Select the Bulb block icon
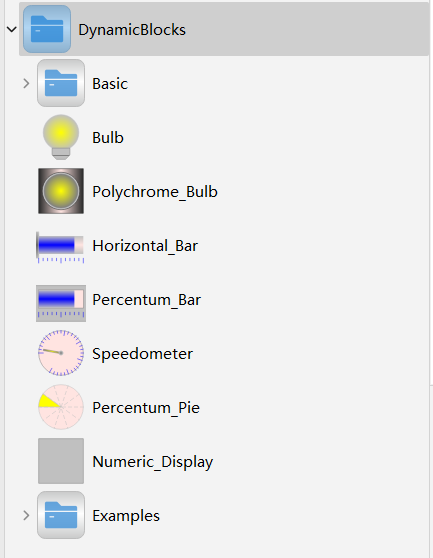This screenshot has height=558, width=433. pos(61,137)
